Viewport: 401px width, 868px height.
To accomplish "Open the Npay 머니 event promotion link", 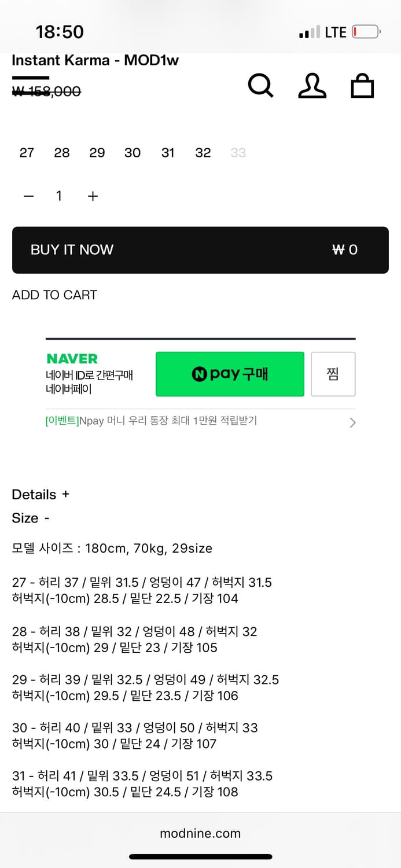I will tap(151, 421).
